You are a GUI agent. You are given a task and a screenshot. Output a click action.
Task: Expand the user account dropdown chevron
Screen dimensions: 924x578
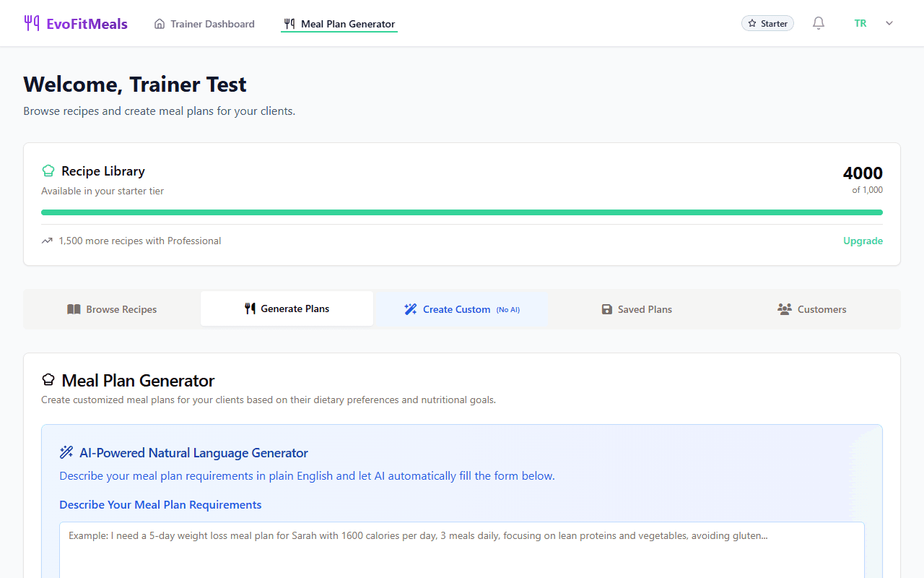[x=889, y=23]
